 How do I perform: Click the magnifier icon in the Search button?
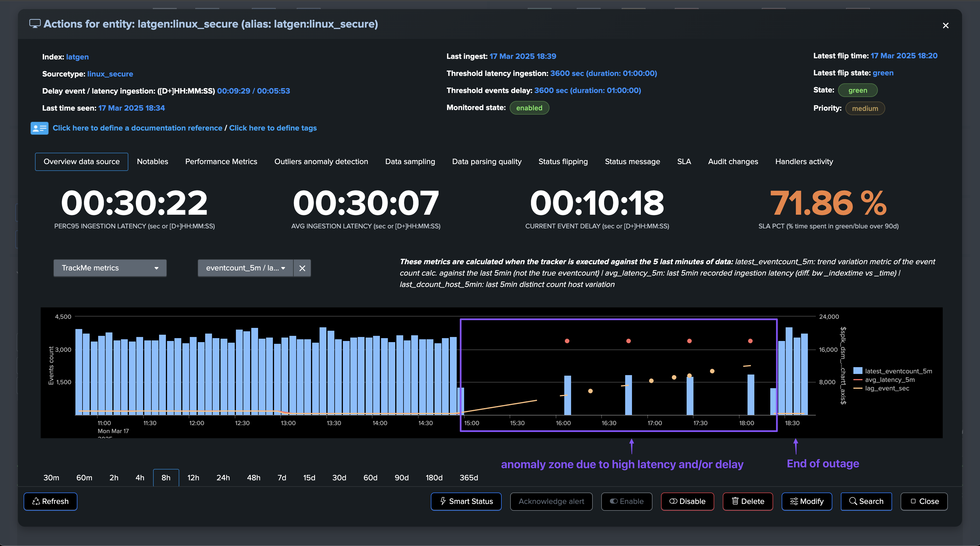[x=853, y=501]
